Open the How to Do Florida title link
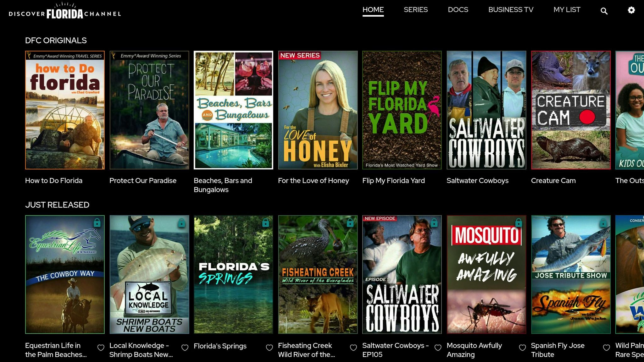The image size is (644, 362). pyautogui.click(x=54, y=181)
